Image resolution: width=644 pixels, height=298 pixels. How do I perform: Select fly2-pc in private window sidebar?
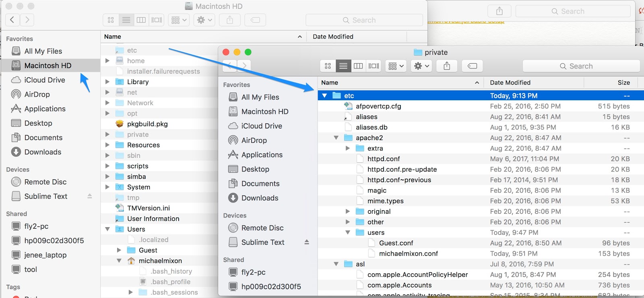tap(253, 272)
